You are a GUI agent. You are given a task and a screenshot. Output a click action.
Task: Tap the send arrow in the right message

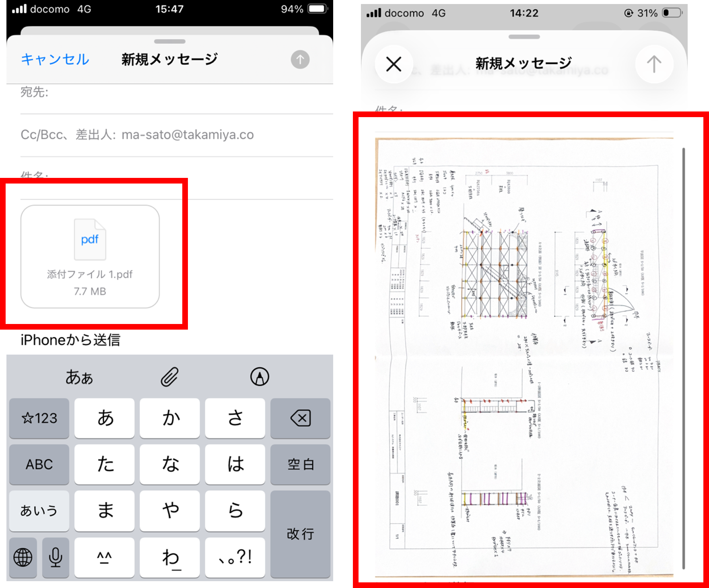click(x=654, y=64)
